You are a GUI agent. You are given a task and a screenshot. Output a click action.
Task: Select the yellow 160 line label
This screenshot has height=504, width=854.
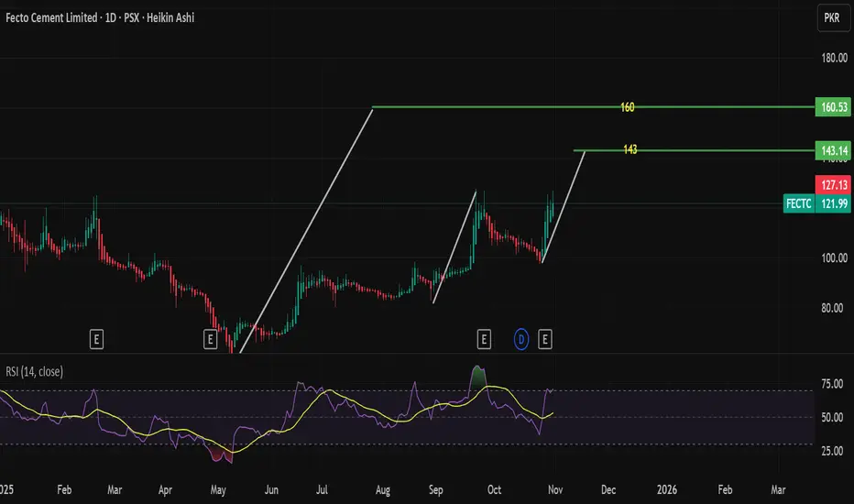(x=628, y=107)
